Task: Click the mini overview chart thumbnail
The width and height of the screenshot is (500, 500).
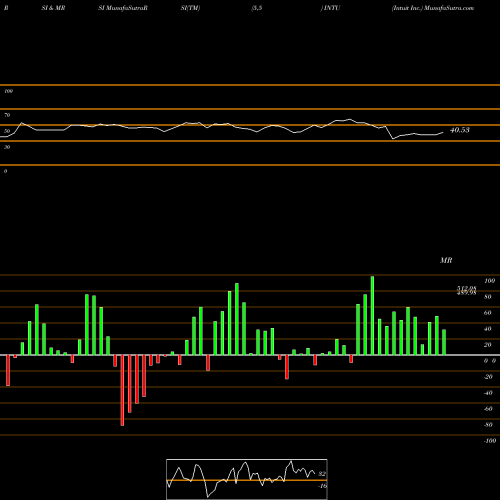Action: pyautogui.click(x=247, y=479)
